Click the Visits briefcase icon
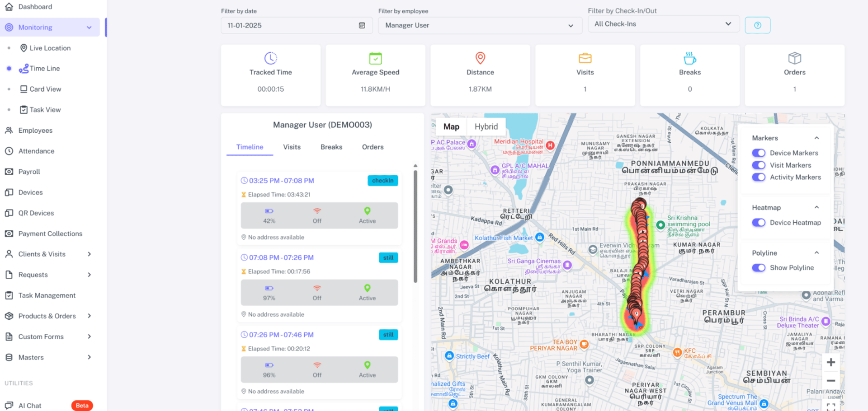 585,58
